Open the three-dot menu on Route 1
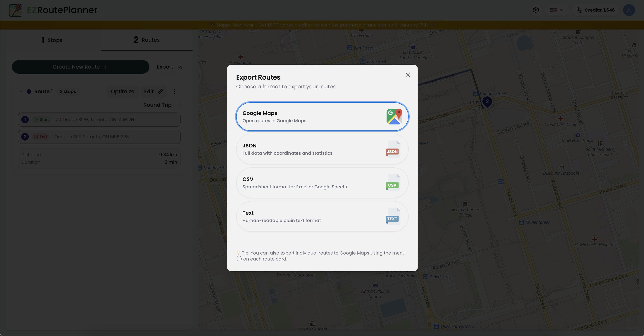 (174, 91)
